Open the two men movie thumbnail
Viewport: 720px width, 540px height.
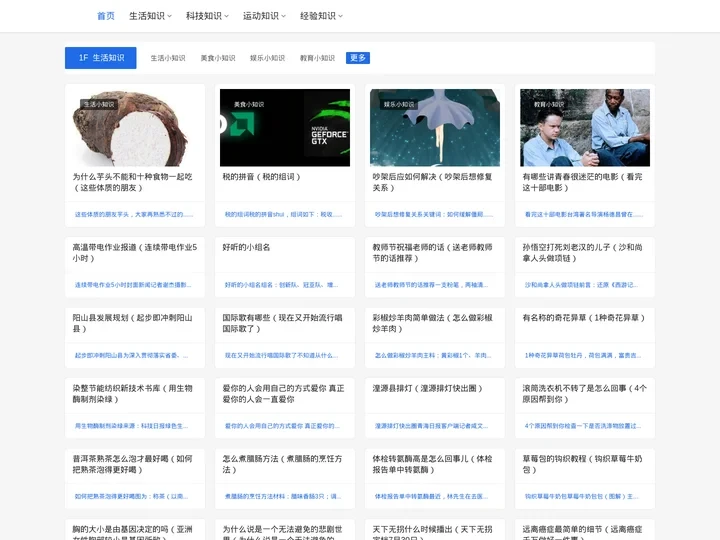(585, 128)
